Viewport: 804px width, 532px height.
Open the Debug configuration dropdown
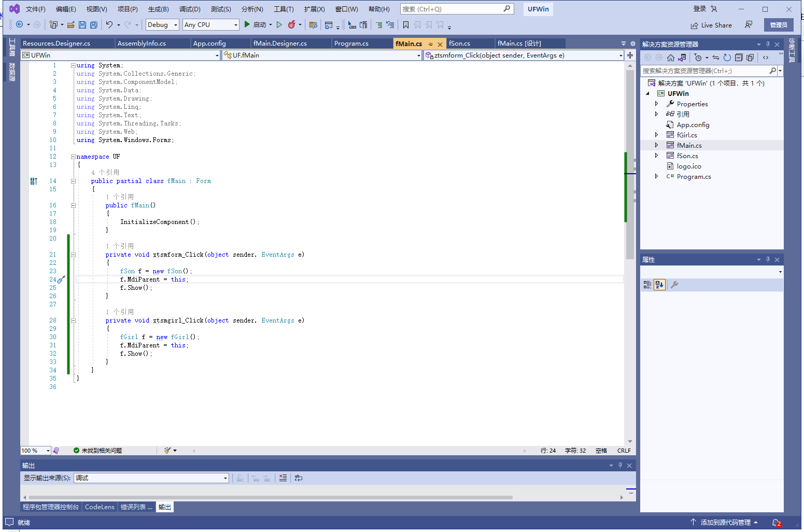[163, 24]
